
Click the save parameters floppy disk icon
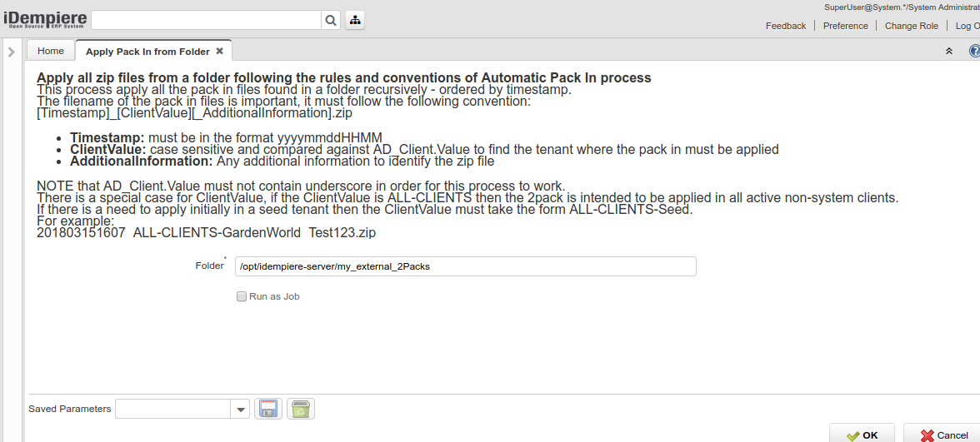pos(268,409)
